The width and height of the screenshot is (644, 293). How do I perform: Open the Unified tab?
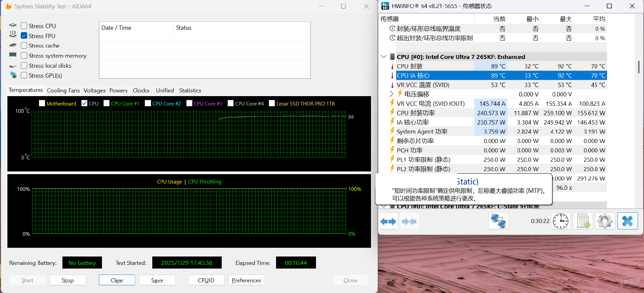pyautogui.click(x=165, y=90)
